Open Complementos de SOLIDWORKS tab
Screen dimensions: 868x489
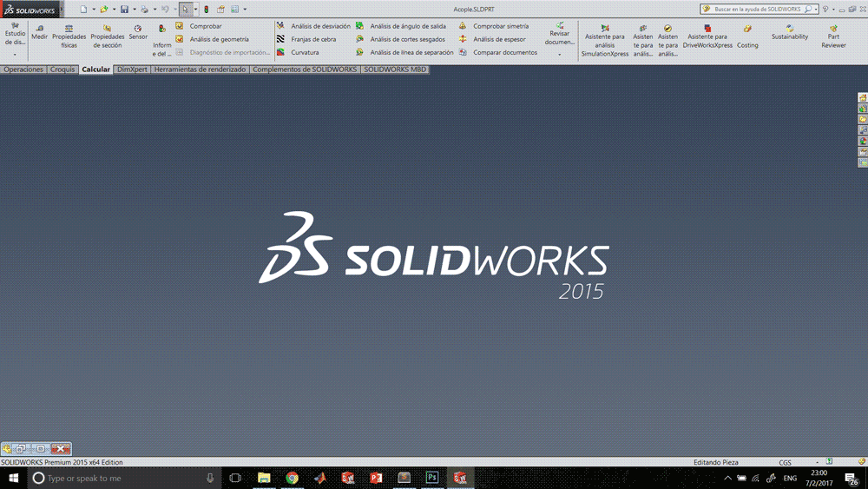point(305,69)
